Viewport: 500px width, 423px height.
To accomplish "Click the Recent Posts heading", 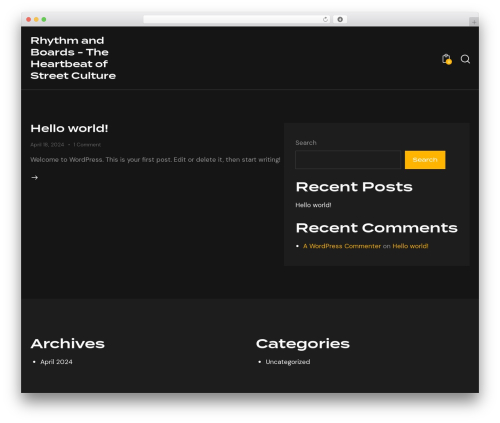I will (354, 187).
